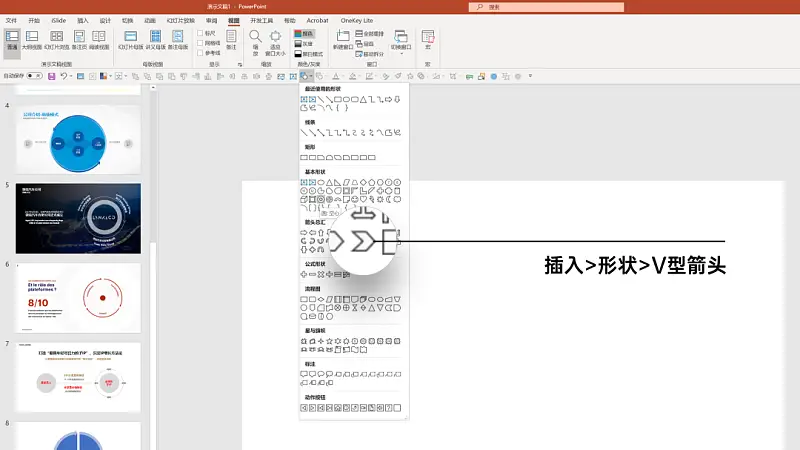
Task: Open Slide Sorter view (幻灯片浏览)
Action: point(56,40)
